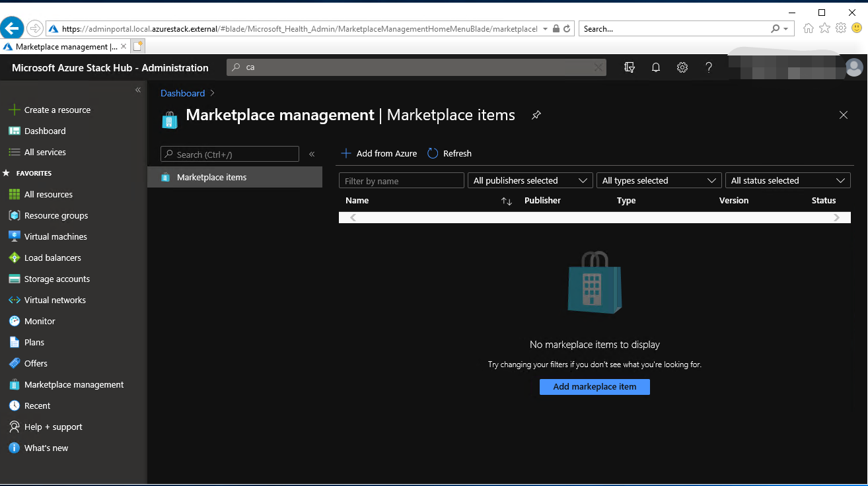Sort by the Publisher column header
The height and width of the screenshot is (486, 868).
(x=542, y=200)
